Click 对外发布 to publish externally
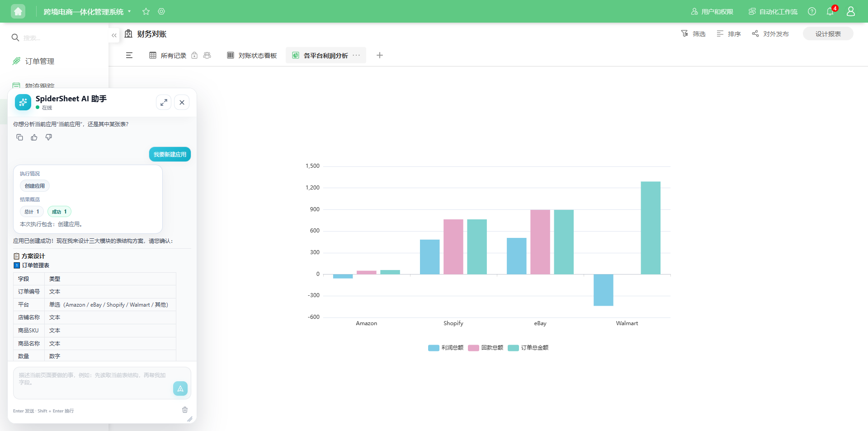 click(x=770, y=34)
